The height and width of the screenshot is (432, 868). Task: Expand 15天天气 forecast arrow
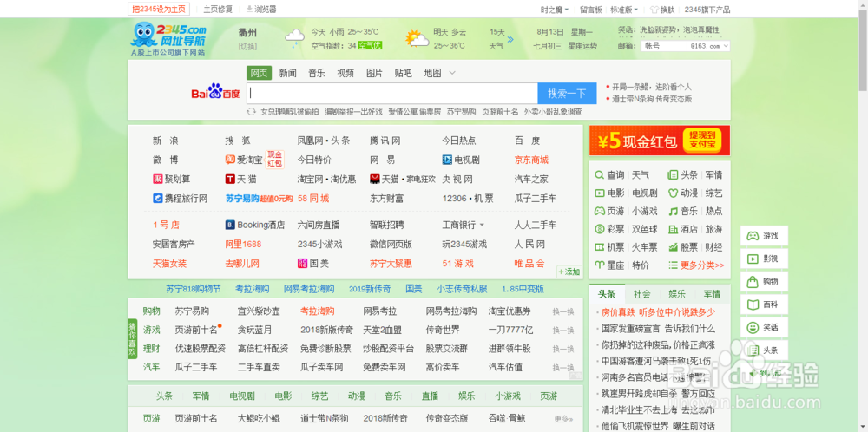[510, 39]
